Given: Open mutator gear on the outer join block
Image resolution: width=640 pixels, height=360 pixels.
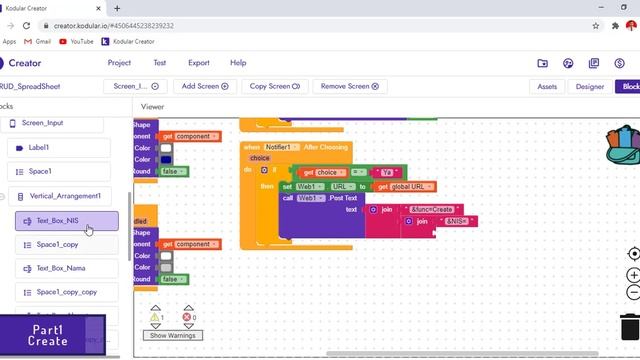Looking at the screenshot, I should click(373, 209).
